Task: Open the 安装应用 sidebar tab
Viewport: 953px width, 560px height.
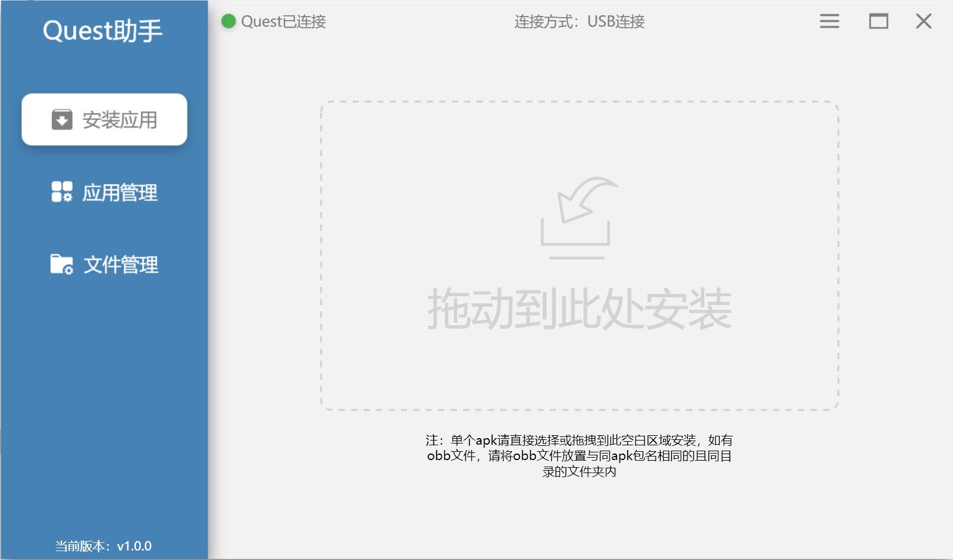Action: click(104, 119)
